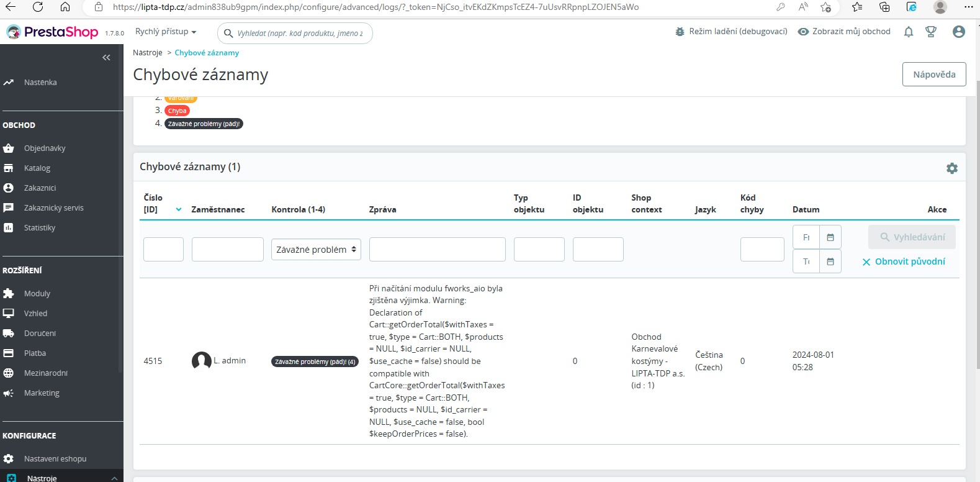Click debug mode bug icon

point(680,32)
